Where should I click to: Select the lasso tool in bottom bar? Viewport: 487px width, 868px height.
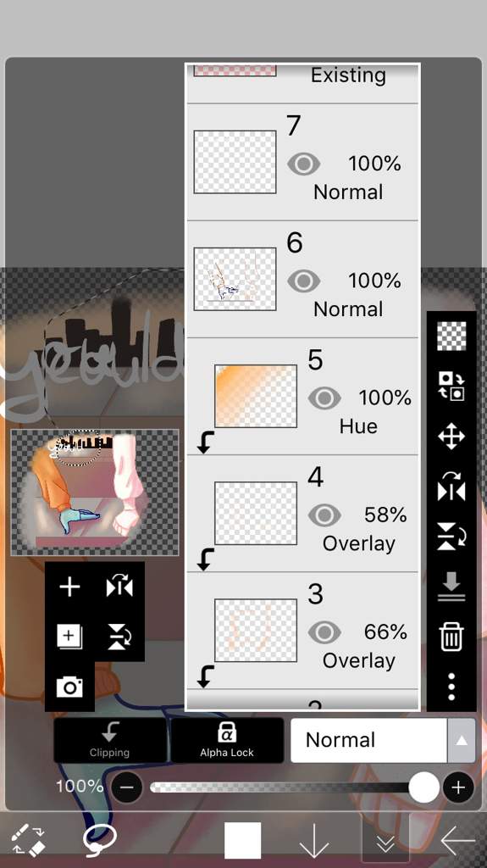(x=100, y=839)
